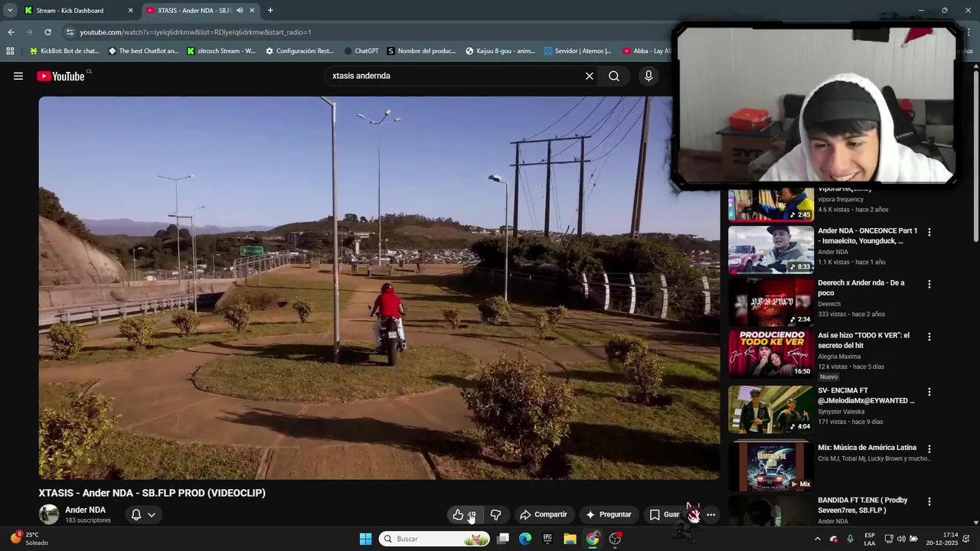980x551 pixels.
Task: Launch Epic Games from the taskbar
Action: tap(547, 539)
